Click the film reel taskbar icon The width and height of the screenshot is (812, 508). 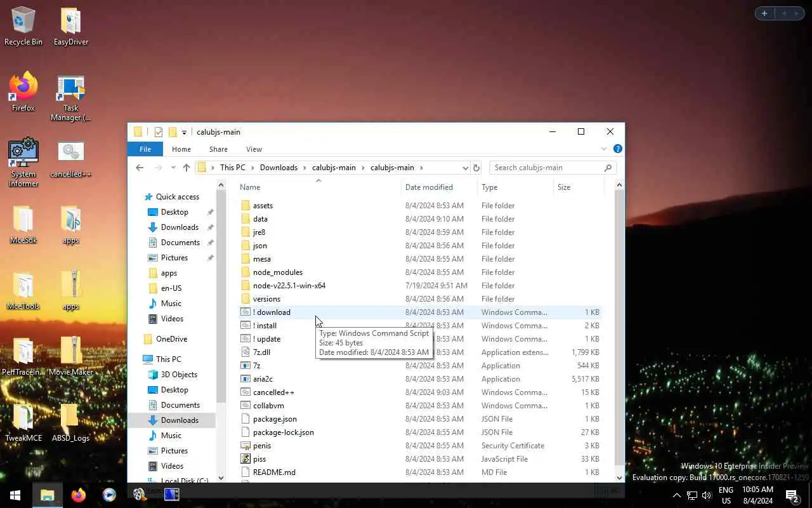(140, 495)
